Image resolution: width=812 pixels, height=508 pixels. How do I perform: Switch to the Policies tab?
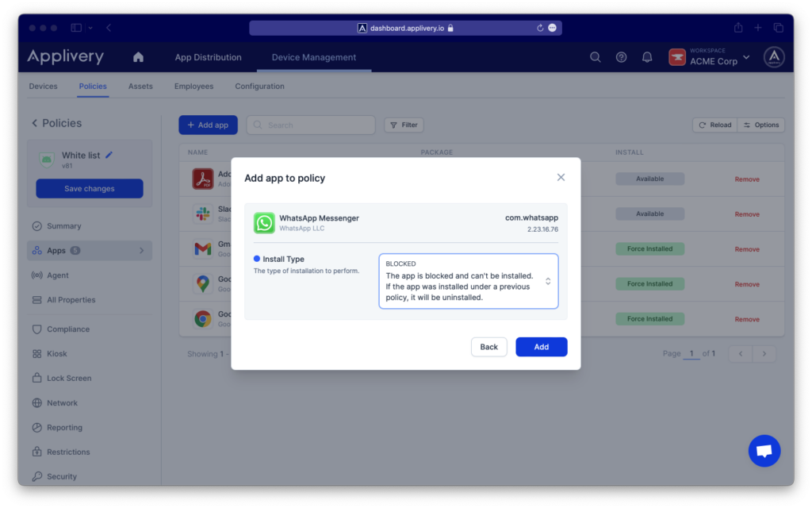[x=93, y=86]
